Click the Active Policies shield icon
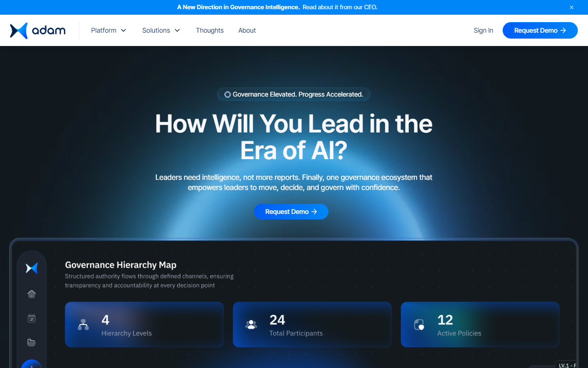Screen dimensions: 588x368 (x=419, y=325)
